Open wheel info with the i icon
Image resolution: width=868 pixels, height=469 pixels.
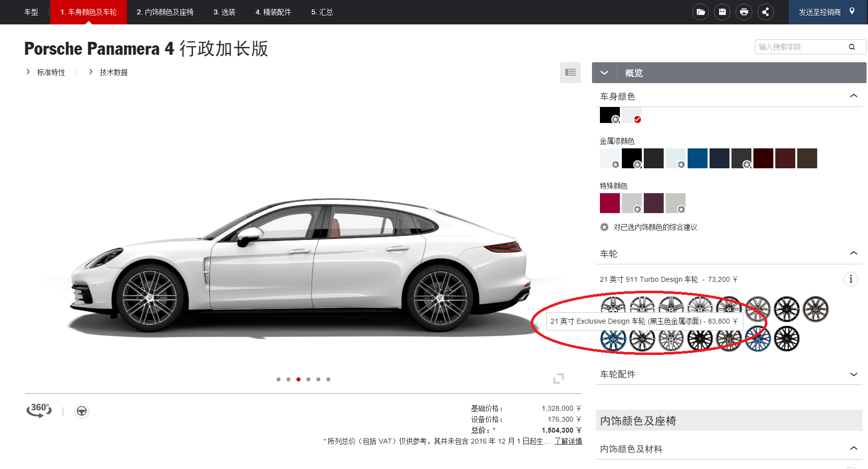pyautogui.click(x=851, y=279)
